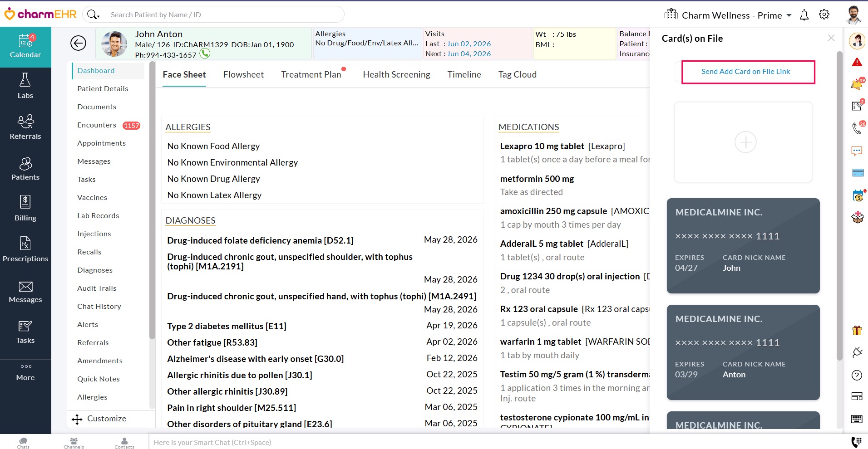Click the Customize button in the patient menu
The width and height of the screenshot is (868, 449).
(x=99, y=419)
